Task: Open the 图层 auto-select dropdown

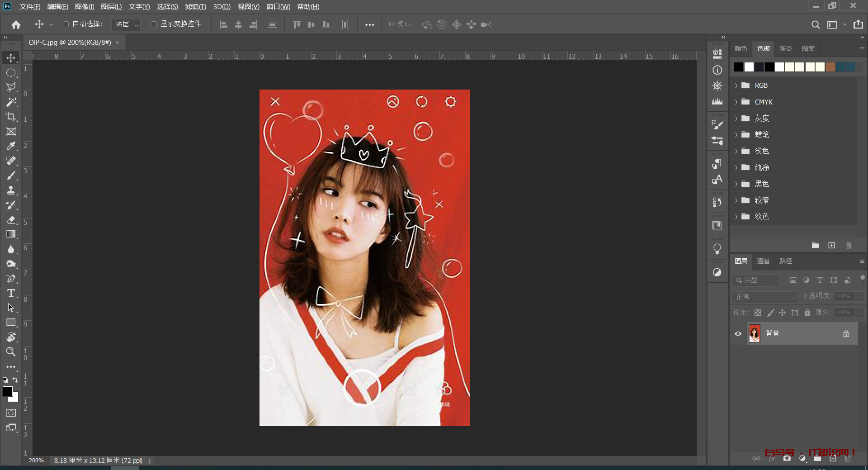Action: click(x=126, y=24)
